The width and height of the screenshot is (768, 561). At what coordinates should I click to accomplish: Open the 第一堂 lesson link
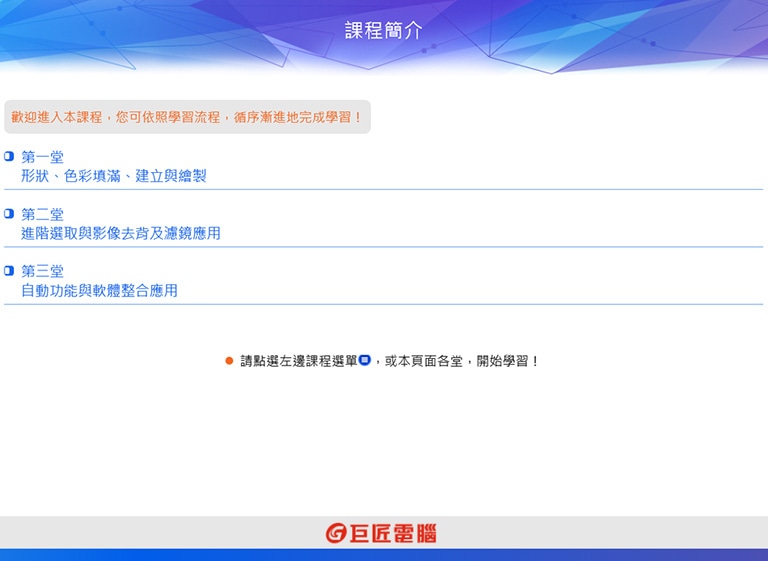42,157
